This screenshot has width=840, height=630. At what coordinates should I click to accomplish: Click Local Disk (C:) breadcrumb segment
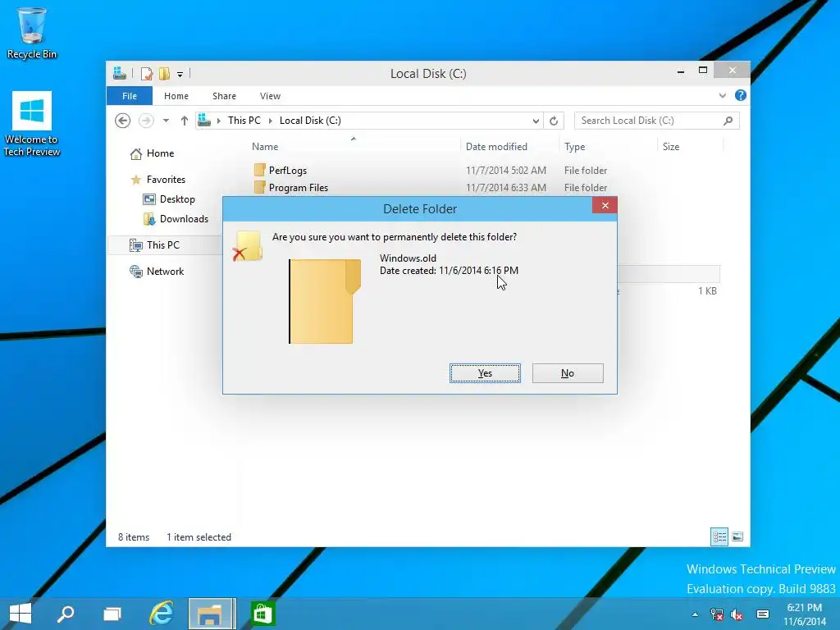click(310, 121)
